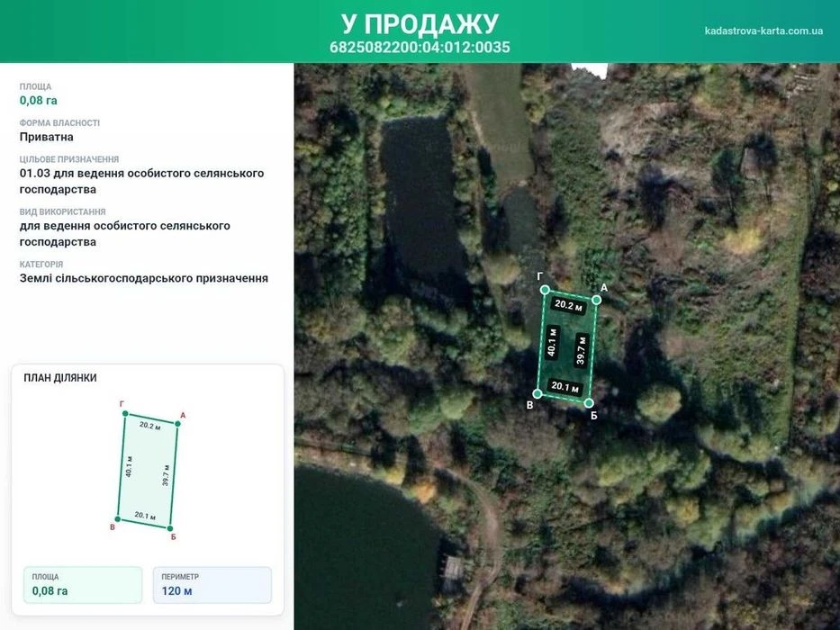Viewport: 840px width, 630px height.
Task: Click the kadastrova-karta.com.ua link
Action: coord(763,31)
